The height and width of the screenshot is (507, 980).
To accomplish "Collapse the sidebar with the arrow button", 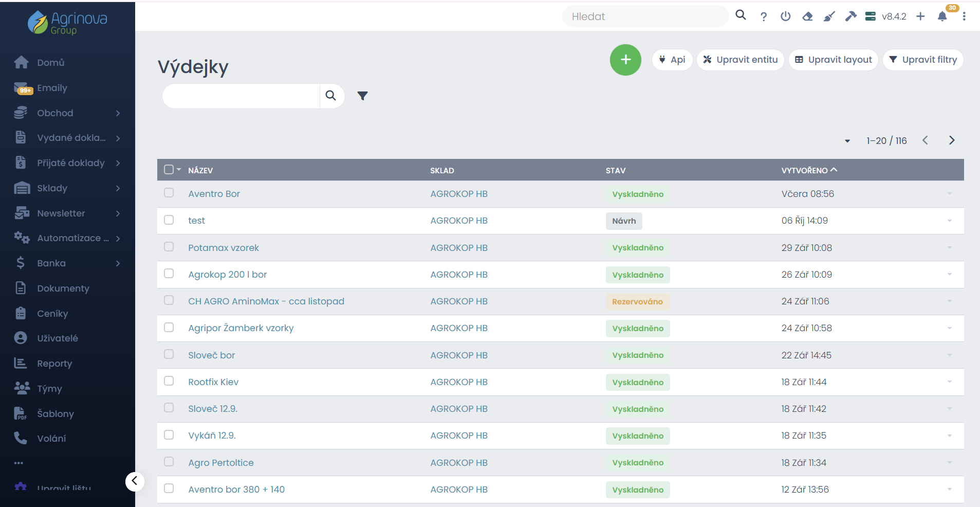I will (135, 481).
